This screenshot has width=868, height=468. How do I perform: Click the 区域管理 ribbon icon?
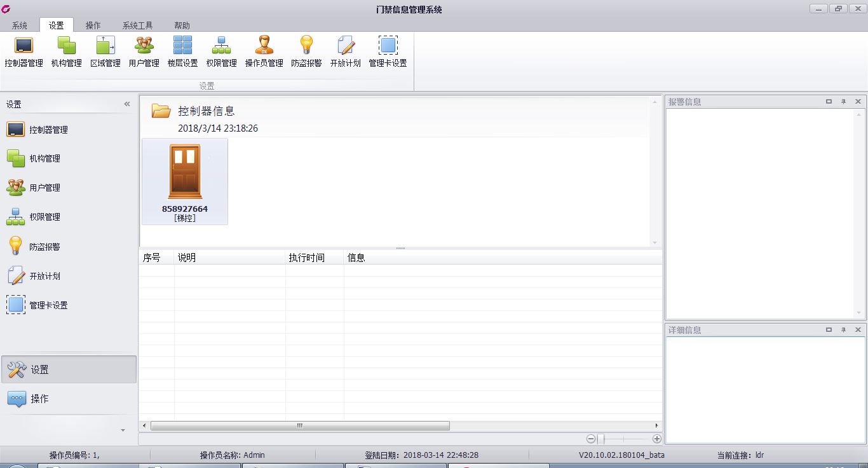coord(105,52)
